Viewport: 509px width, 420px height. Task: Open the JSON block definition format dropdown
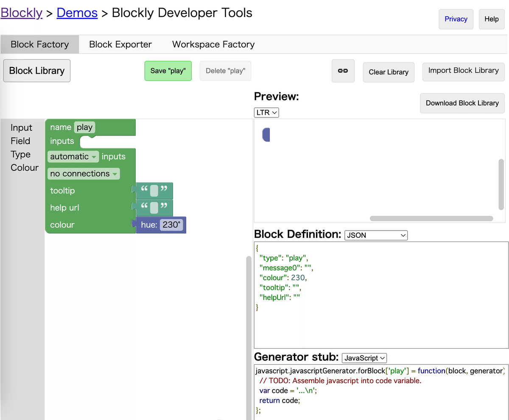(x=376, y=235)
